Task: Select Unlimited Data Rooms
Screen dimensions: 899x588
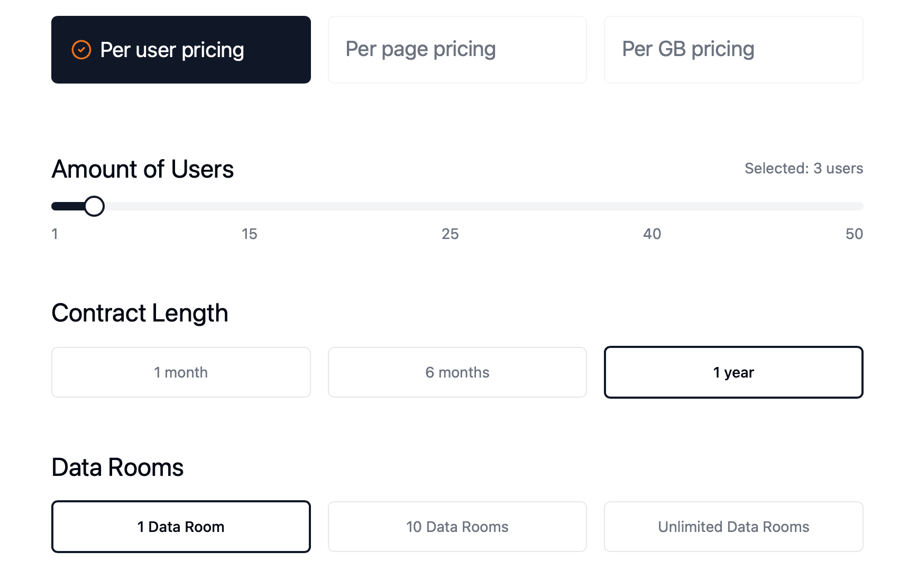Action: [x=733, y=526]
